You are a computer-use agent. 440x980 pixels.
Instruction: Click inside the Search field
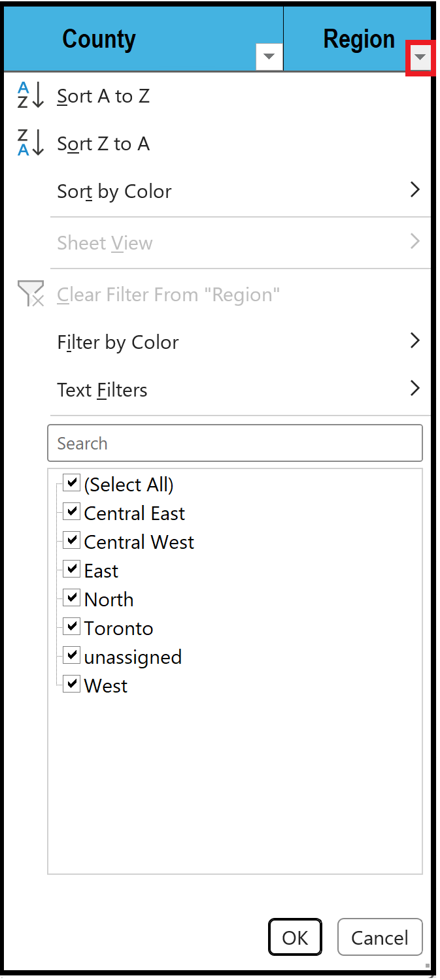coord(235,443)
